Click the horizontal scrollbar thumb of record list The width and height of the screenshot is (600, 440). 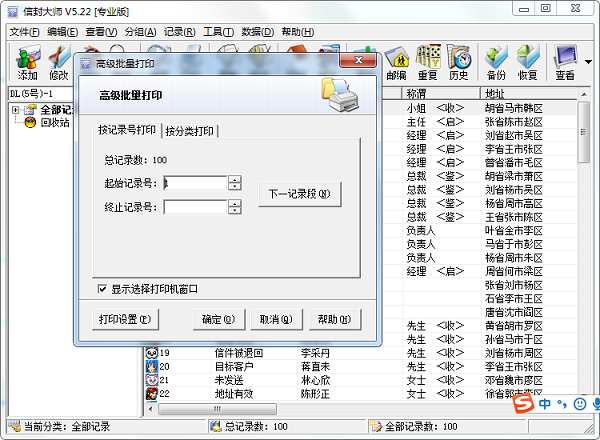pos(217,409)
